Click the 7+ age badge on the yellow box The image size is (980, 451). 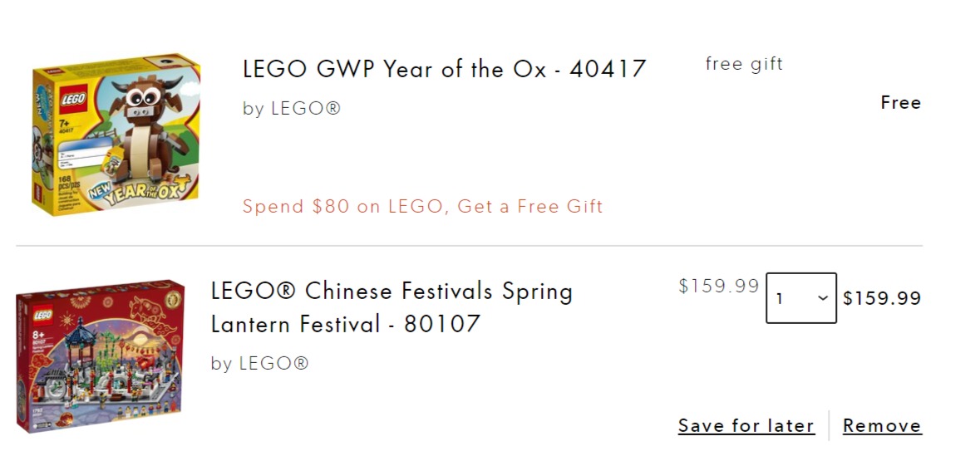pyautogui.click(x=64, y=123)
